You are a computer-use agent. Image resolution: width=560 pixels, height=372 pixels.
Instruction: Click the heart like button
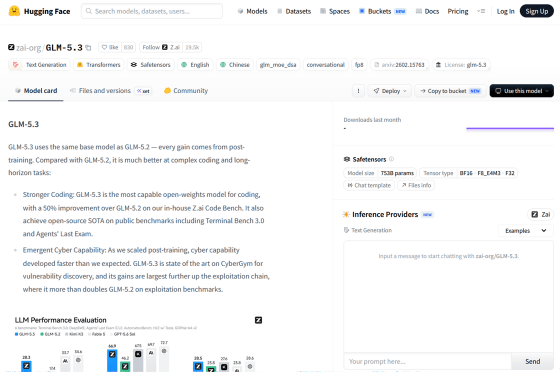tap(110, 47)
